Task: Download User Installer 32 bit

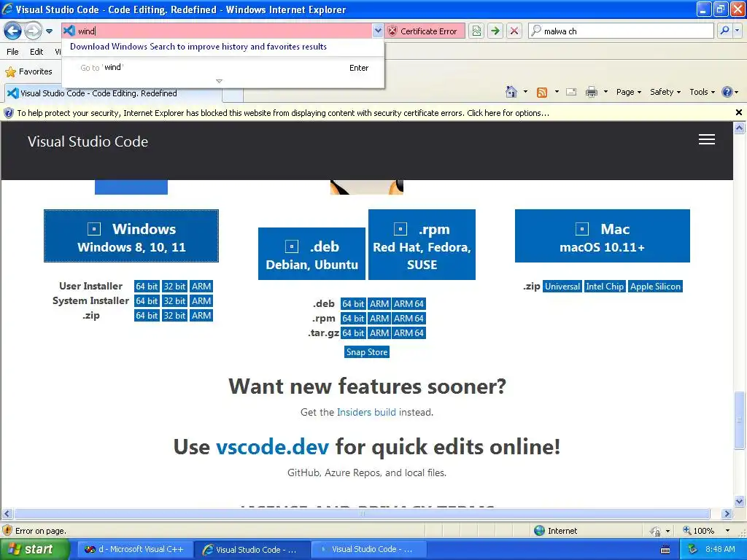Action: pyautogui.click(x=174, y=286)
